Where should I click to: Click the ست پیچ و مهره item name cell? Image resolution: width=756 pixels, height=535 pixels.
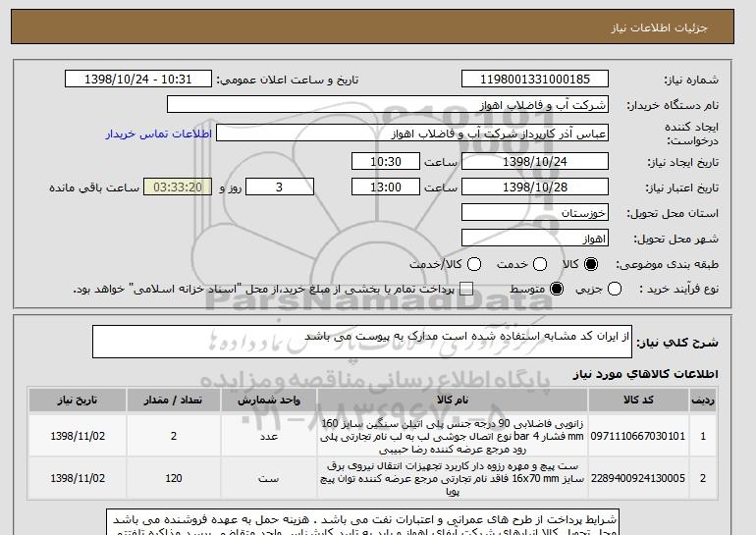click(453, 478)
